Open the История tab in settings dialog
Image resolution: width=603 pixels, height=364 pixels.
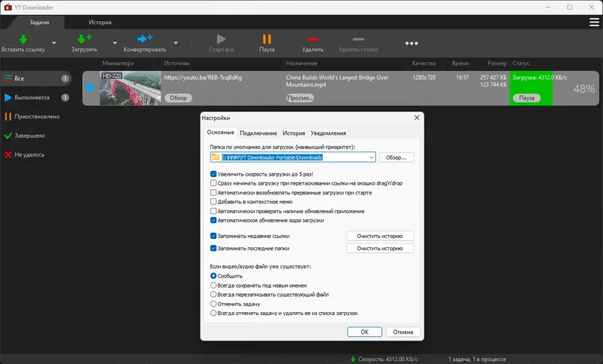coord(294,133)
